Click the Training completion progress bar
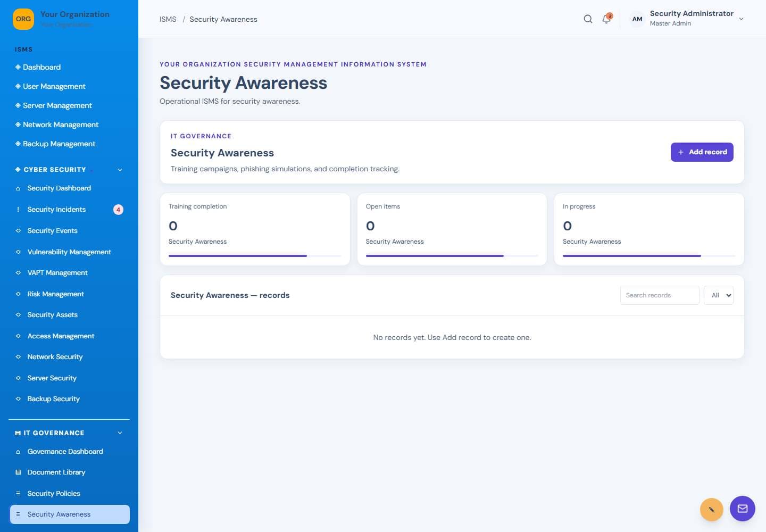The width and height of the screenshot is (766, 532). [255, 256]
